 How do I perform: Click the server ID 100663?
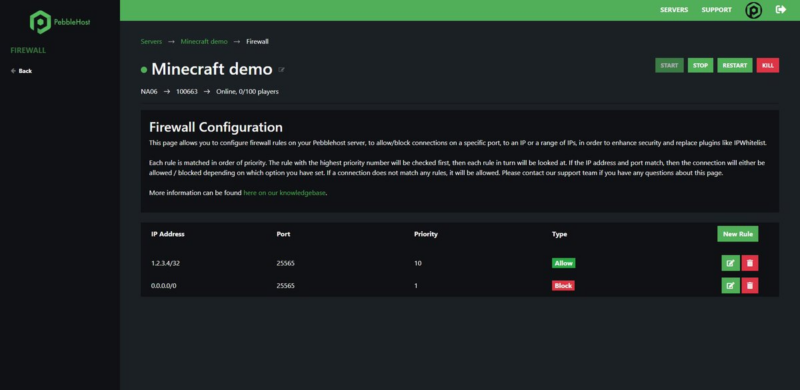(187, 92)
